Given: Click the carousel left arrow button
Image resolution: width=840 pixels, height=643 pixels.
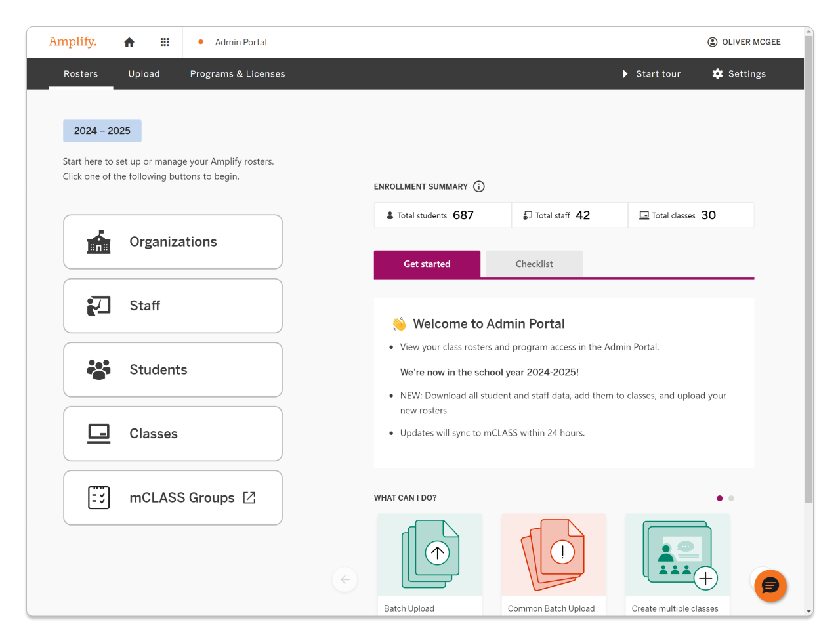Looking at the screenshot, I should click(345, 579).
